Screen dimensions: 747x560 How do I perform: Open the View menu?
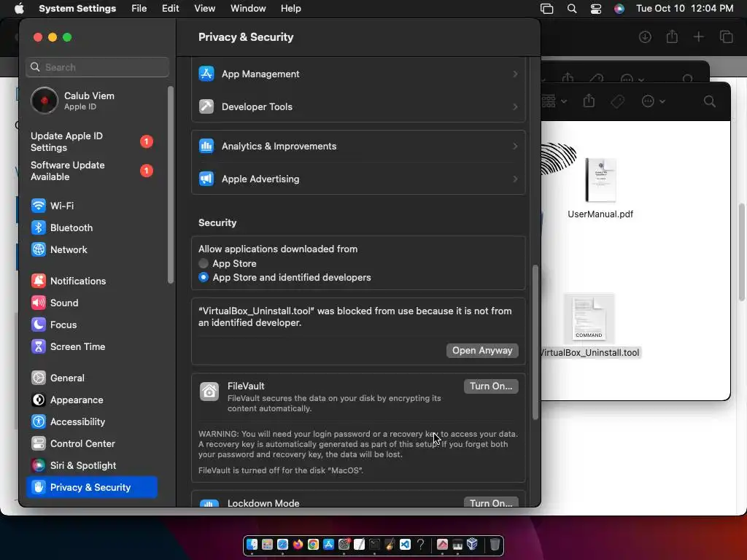click(x=205, y=9)
